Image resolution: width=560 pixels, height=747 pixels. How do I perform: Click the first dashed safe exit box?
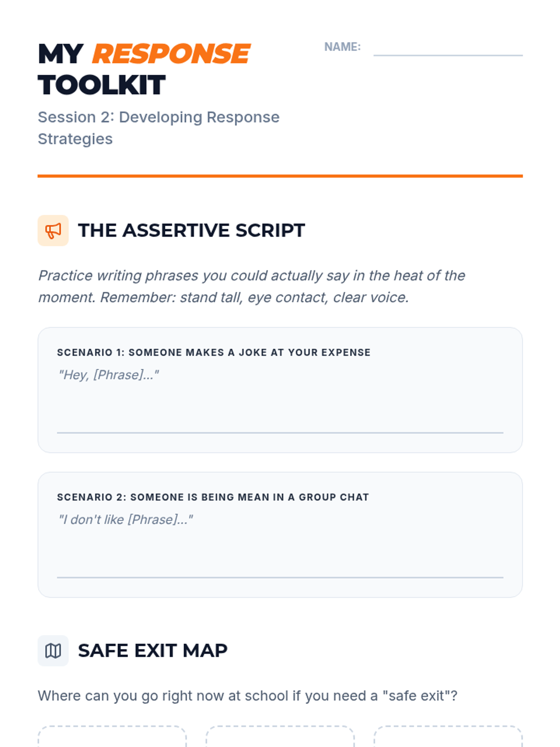(x=112, y=738)
